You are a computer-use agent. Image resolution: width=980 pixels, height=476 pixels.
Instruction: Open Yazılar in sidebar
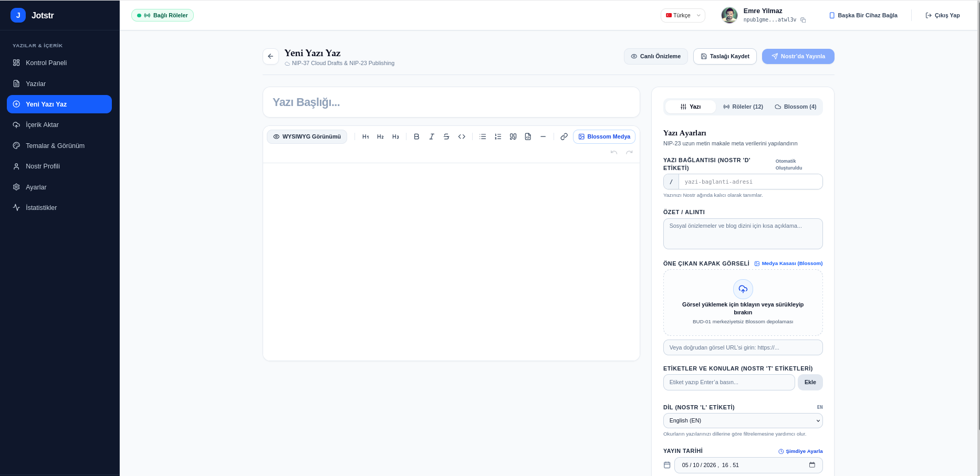tap(59, 83)
